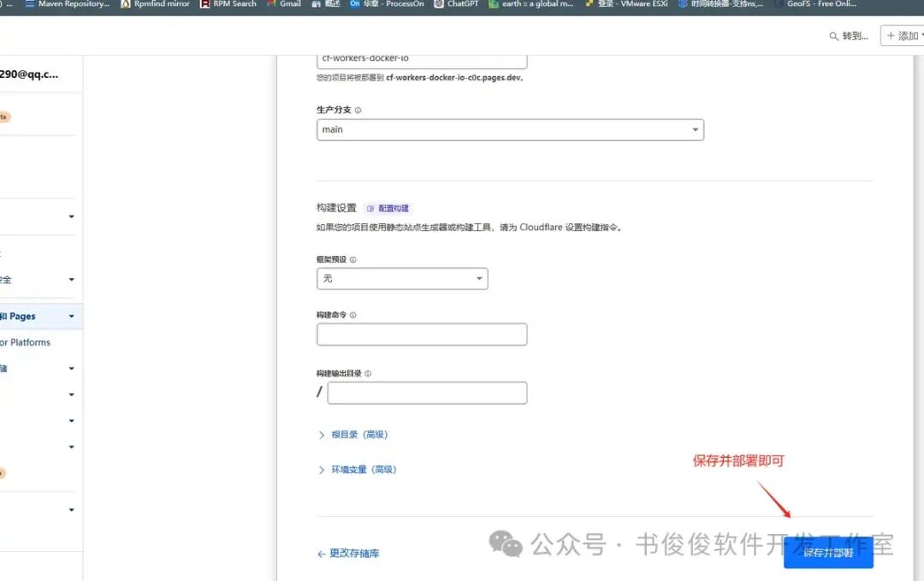Expand the 存储 sidebar section caret
924x581 pixels.
coord(71,368)
